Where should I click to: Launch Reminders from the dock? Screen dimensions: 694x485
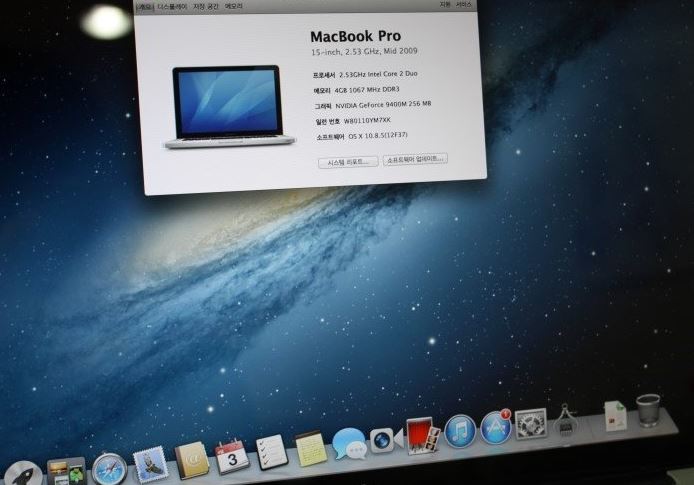pos(271,452)
